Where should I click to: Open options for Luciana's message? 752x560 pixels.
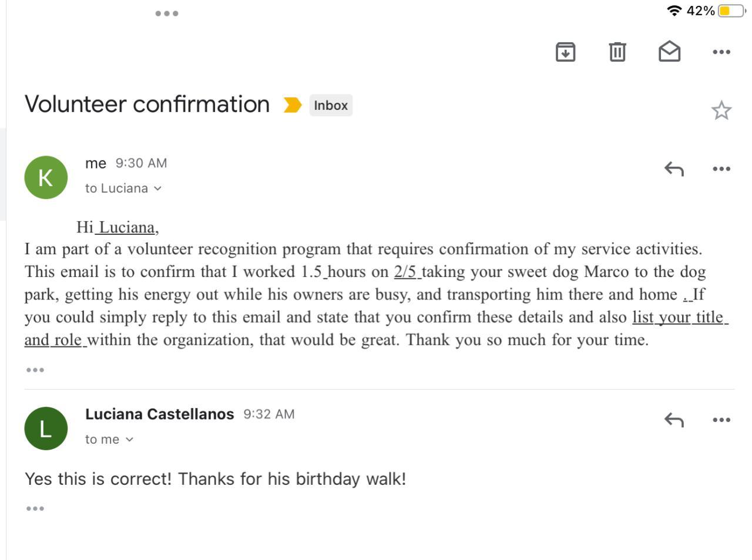[721, 420]
